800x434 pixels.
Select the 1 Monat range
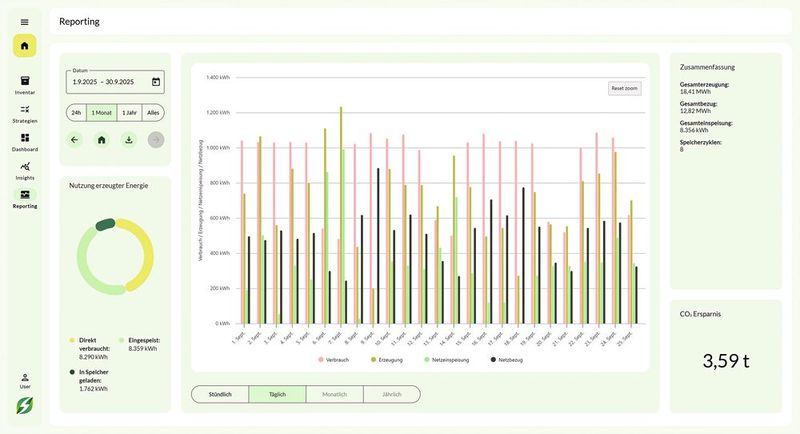(102, 113)
